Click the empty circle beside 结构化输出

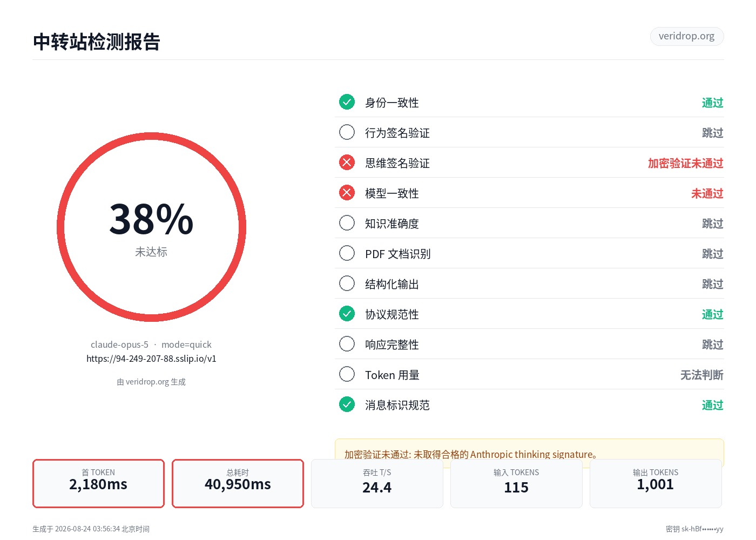pyautogui.click(x=347, y=283)
